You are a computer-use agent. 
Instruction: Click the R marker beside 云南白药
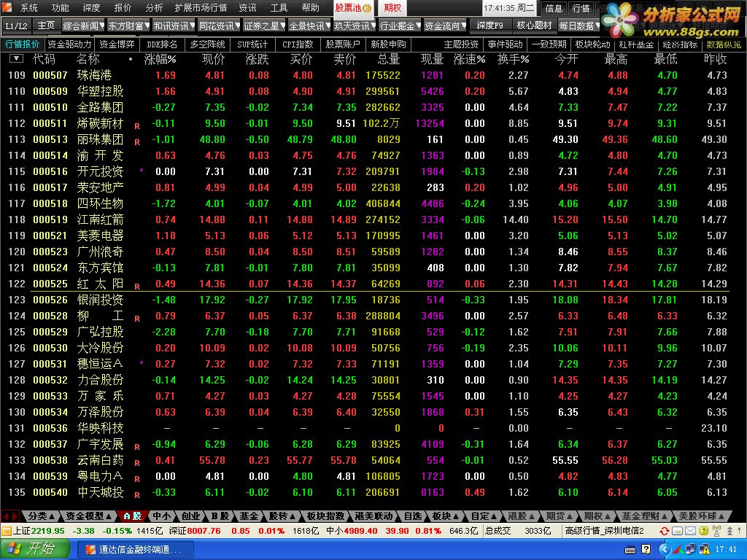click(x=137, y=463)
